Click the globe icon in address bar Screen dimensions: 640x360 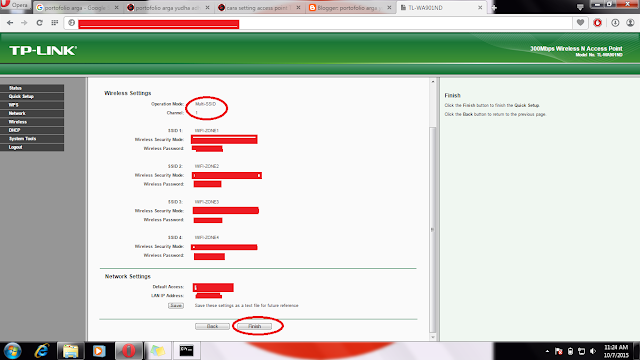[x=72, y=23]
